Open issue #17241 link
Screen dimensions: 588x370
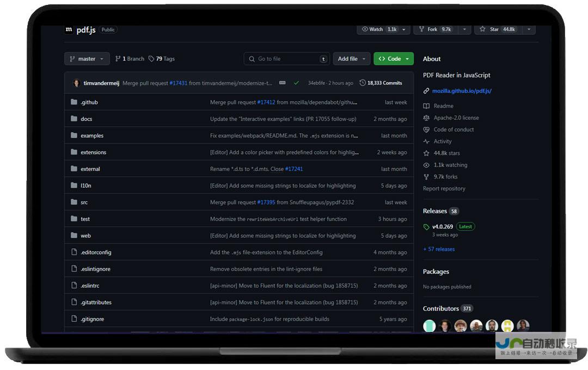pos(293,169)
